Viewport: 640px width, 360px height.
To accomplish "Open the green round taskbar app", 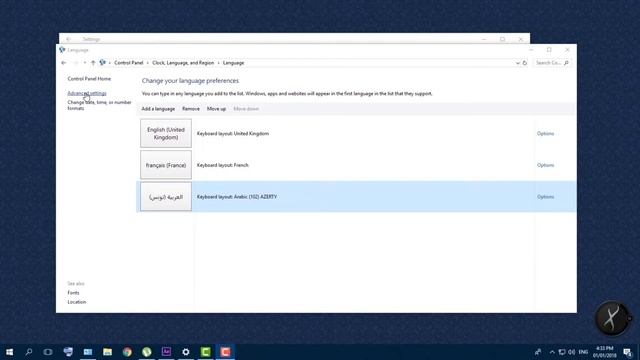I will (x=147, y=352).
